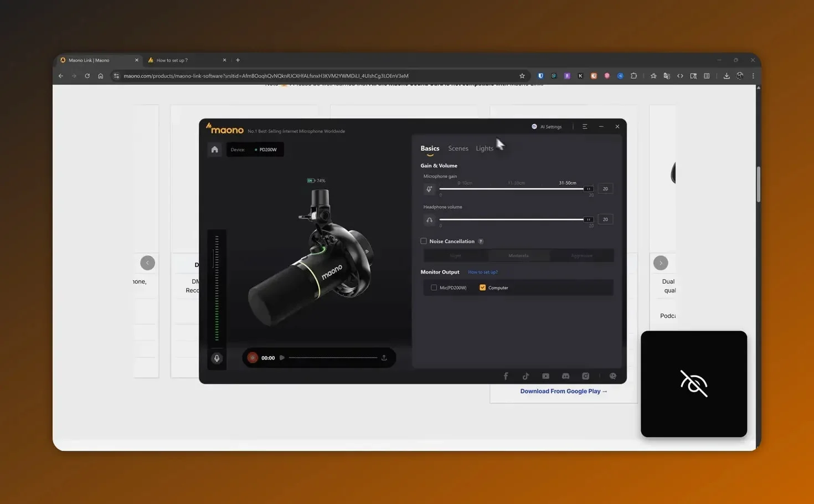The width and height of the screenshot is (814, 504).
Task: Switch to the Lights tab
Action: coord(485,148)
